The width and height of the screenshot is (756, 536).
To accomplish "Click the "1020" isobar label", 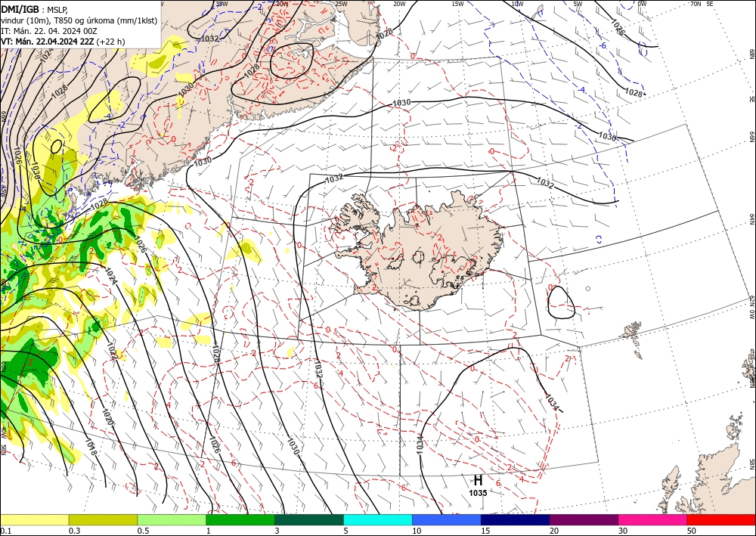I will tap(108, 417).
